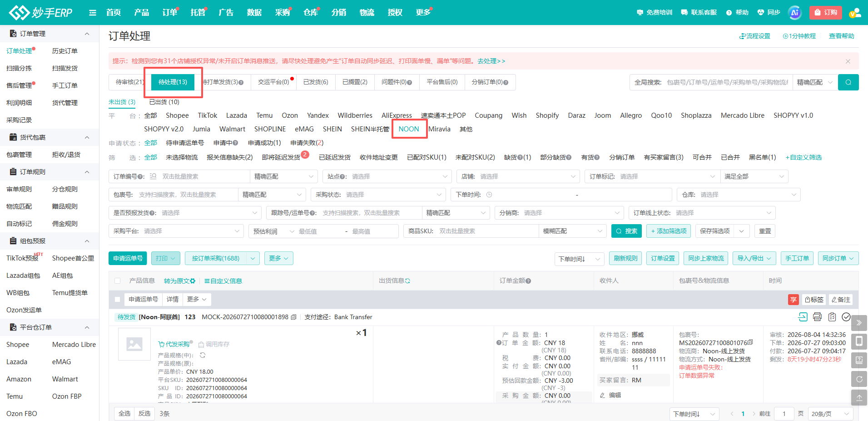Open the 店铺 select dropdown

[518, 176]
